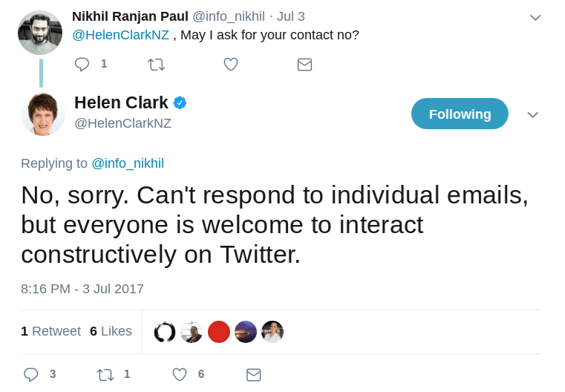The image size is (565, 392).
Task: Click the red circle liker avatar
Action: [x=219, y=332]
